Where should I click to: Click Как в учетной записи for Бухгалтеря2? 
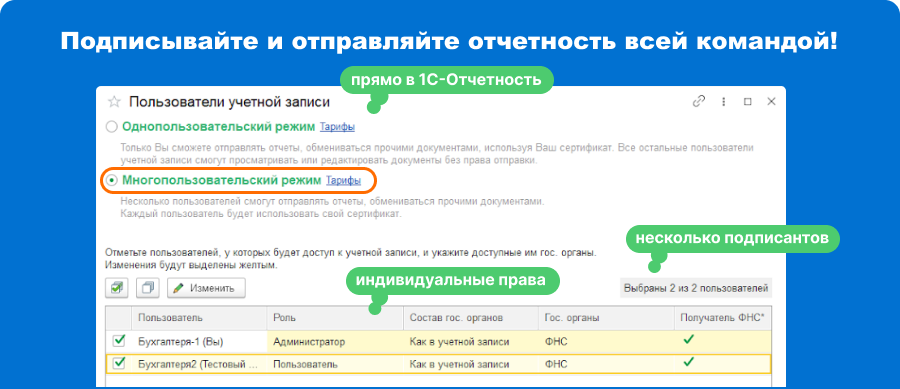point(470,364)
